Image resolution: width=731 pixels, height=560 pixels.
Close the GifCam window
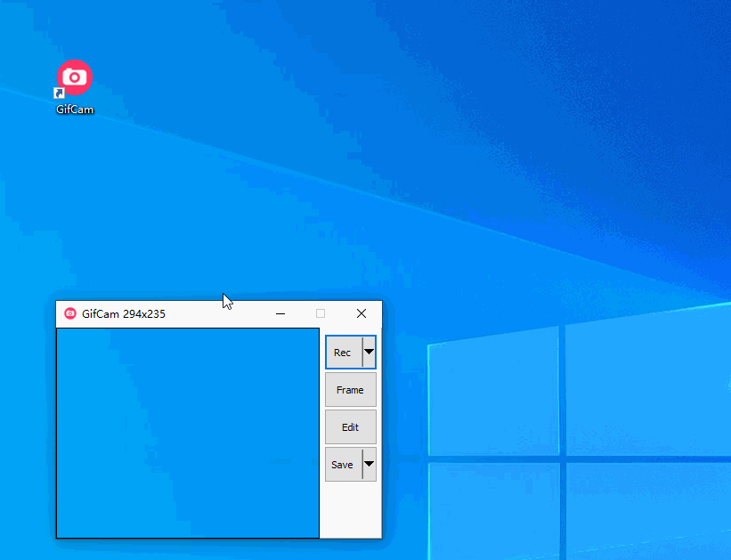click(361, 313)
